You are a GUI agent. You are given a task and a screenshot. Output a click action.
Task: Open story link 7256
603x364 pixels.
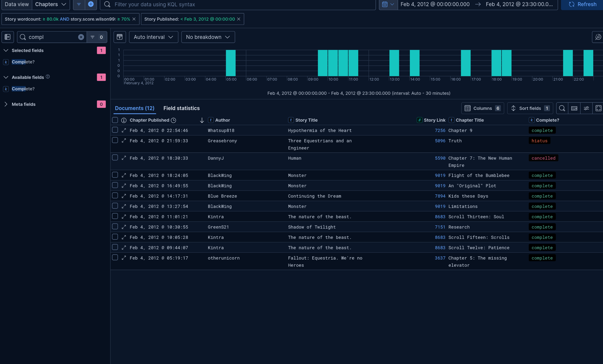point(440,131)
